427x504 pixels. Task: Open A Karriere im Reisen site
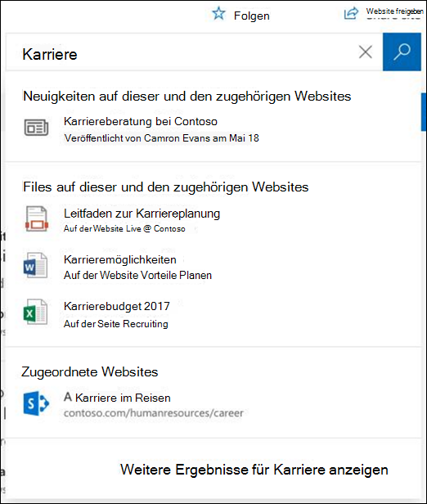117,398
